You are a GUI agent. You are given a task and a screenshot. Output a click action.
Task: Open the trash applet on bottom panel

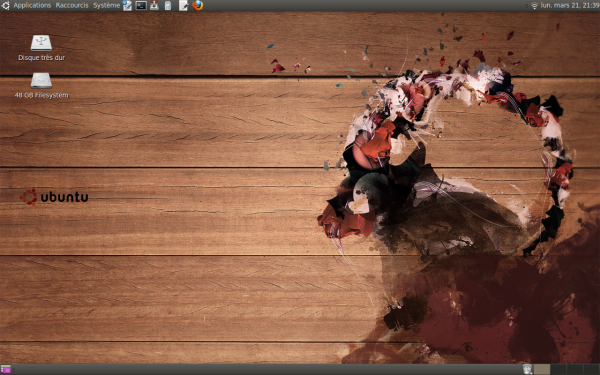click(x=528, y=369)
